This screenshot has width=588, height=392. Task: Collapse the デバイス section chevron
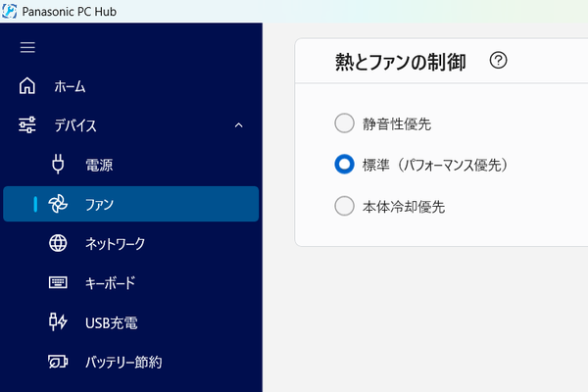[238, 125]
